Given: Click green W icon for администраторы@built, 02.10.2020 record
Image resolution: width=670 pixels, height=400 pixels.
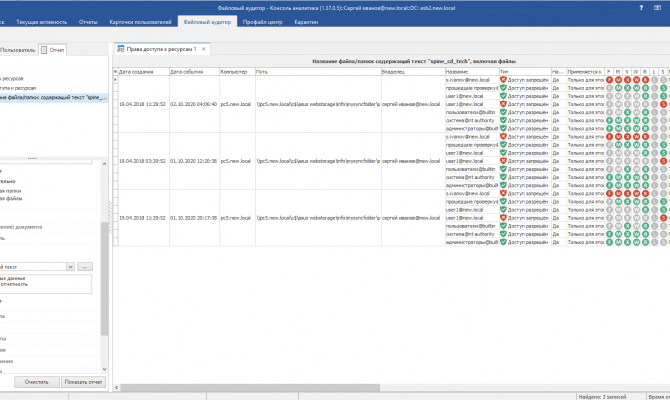Looking at the screenshot, I should point(636,129).
